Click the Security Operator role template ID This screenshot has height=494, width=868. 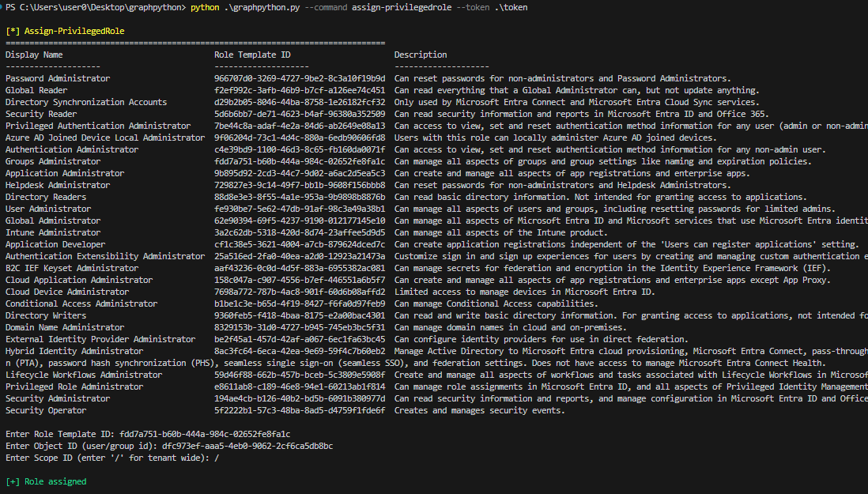click(x=300, y=410)
